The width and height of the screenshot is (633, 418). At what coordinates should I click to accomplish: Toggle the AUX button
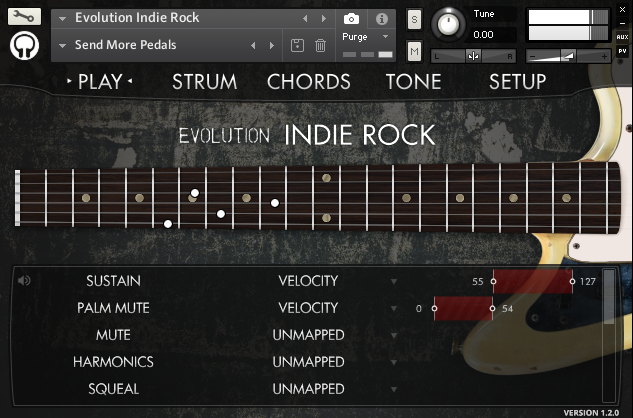[623, 36]
